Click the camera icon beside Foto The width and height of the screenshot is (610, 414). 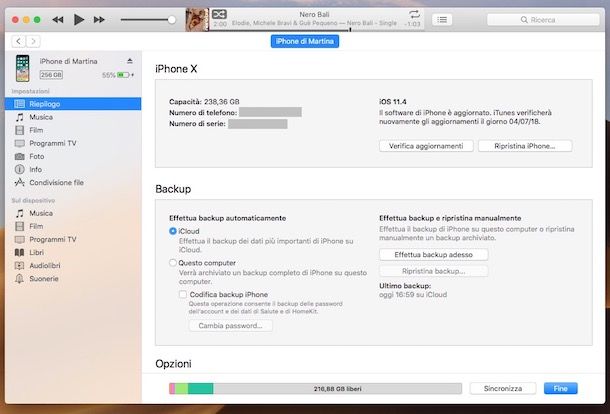click(19, 156)
